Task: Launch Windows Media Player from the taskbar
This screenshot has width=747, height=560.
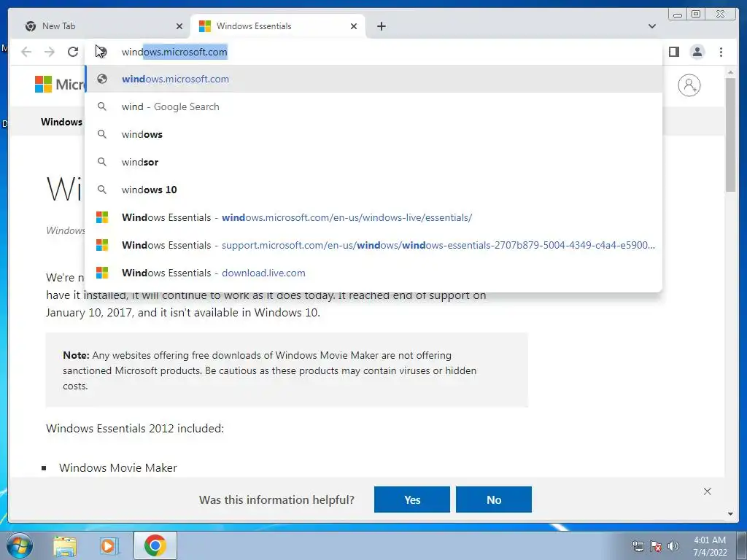Action: tap(109, 545)
